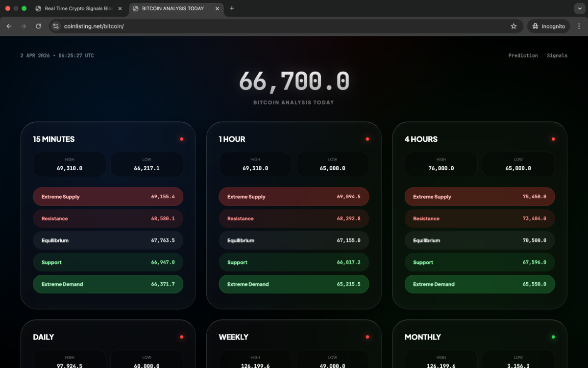Bookmark this page with the star icon
588x368 pixels.
tap(514, 26)
